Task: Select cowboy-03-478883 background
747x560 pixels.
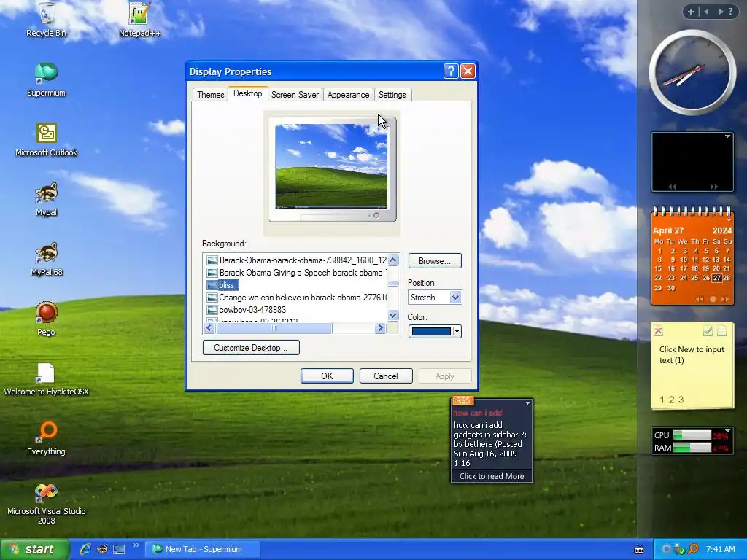Action: 247,309
